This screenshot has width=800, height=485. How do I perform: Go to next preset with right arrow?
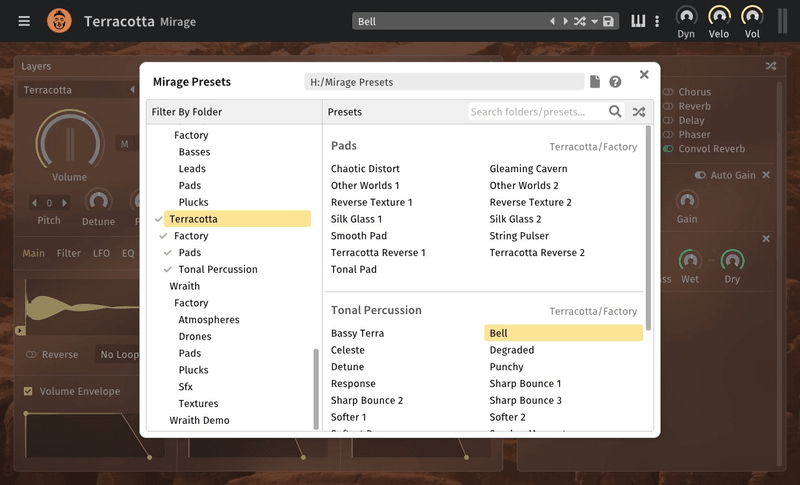(564, 21)
